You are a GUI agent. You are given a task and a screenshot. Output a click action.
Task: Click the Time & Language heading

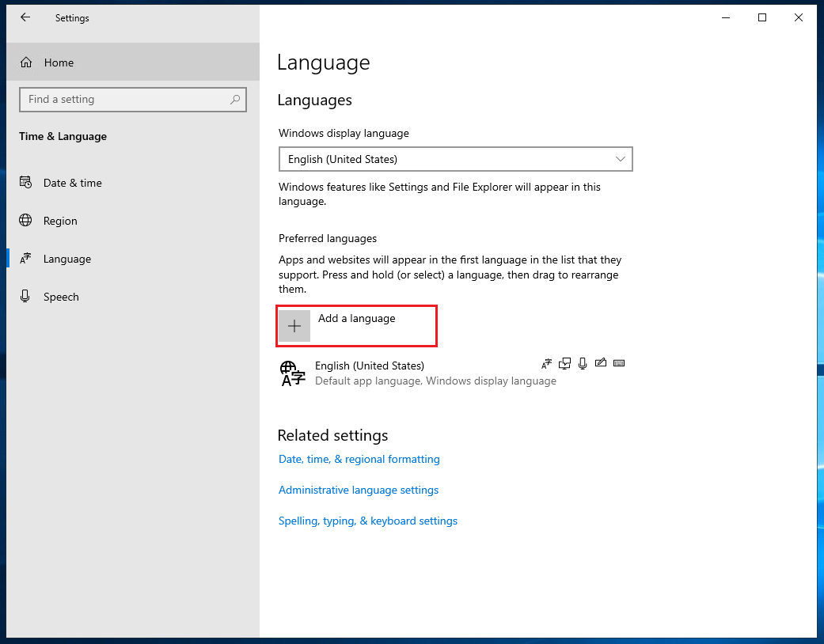click(x=63, y=137)
